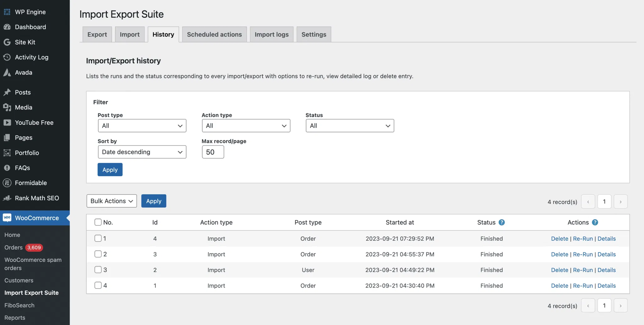The height and width of the screenshot is (325, 644).
Task: Click the Rank Math SEO icon
Action: (7, 198)
